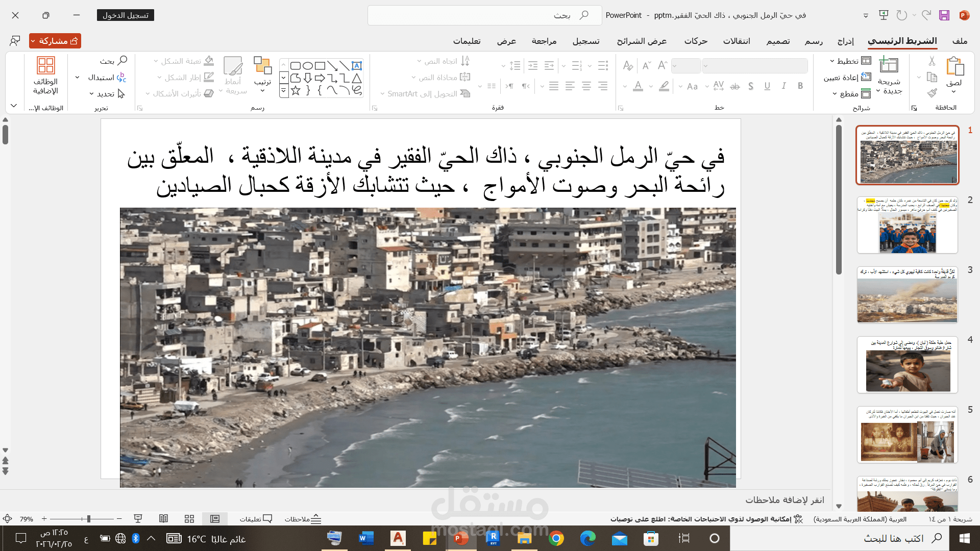The height and width of the screenshot is (551, 980).
Task: Expand the Select (تحديد) dropdown
Action: 107,94
